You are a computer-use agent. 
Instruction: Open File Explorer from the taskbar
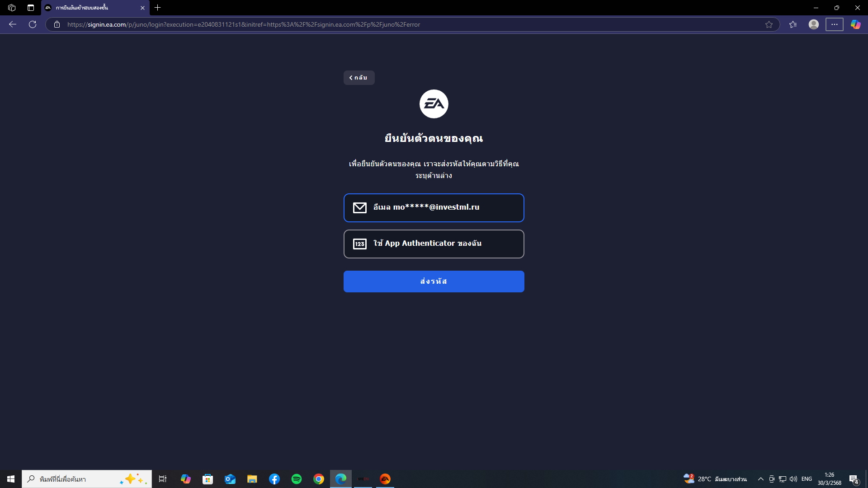[x=252, y=479]
